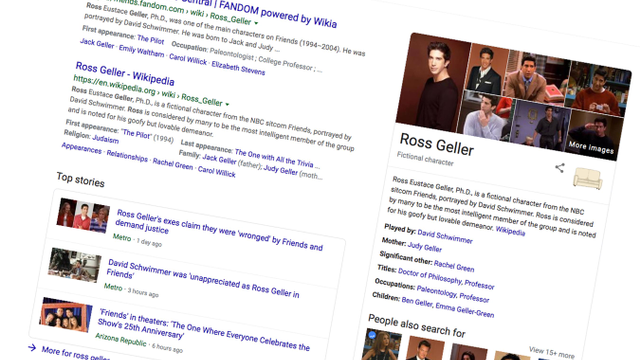Click thumbnail of Ross Geller's exes story
The height and width of the screenshot is (360, 640).
tap(83, 215)
